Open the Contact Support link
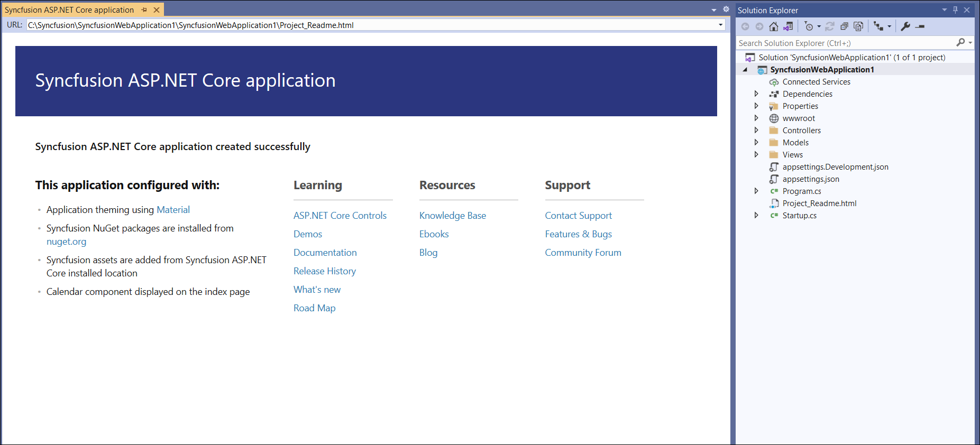Image resolution: width=980 pixels, height=445 pixels. (578, 216)
